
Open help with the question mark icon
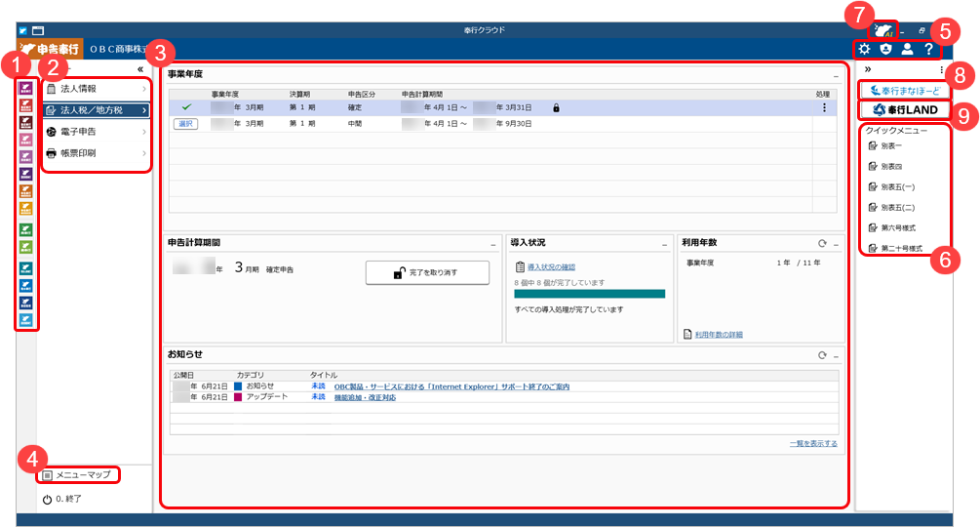coord(928,49)
